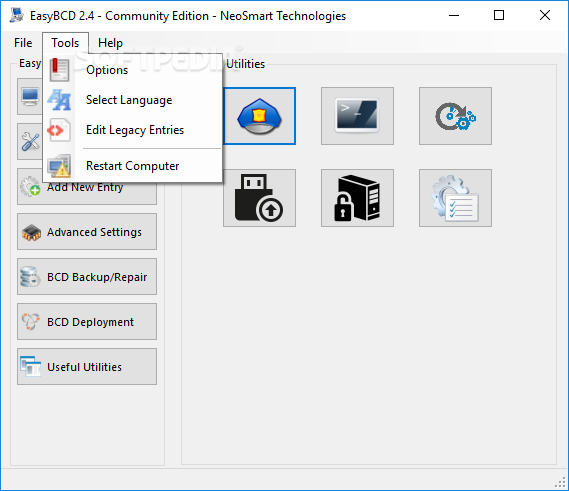
Task: Click the monitor icon sidebar button
Action: click(x=30, y=97)
